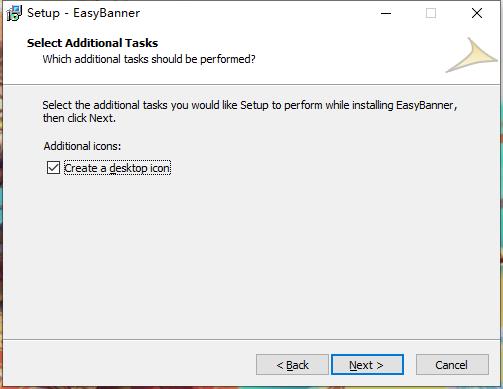Click the Setup installer icon in title bar

[x=14, y=13]
